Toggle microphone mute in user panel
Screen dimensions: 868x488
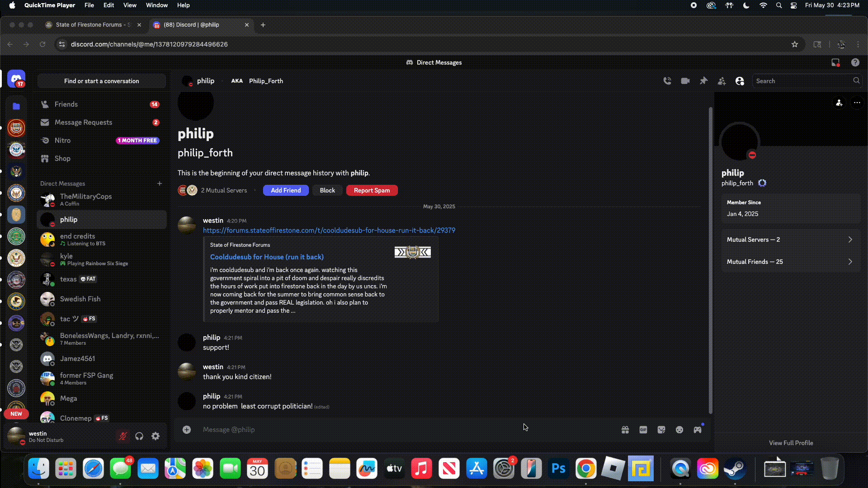coord(123,436)
